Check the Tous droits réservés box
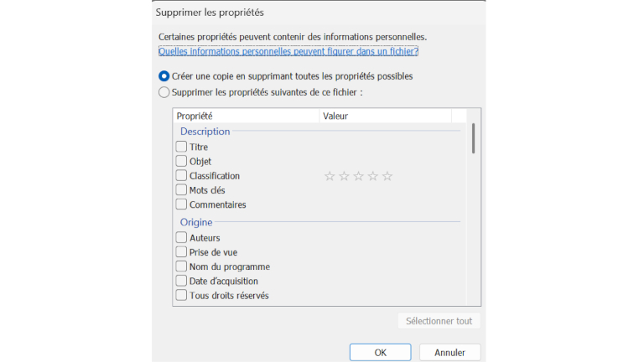The width and height of the screenshot is (644, 362). (x=181, y=295)
